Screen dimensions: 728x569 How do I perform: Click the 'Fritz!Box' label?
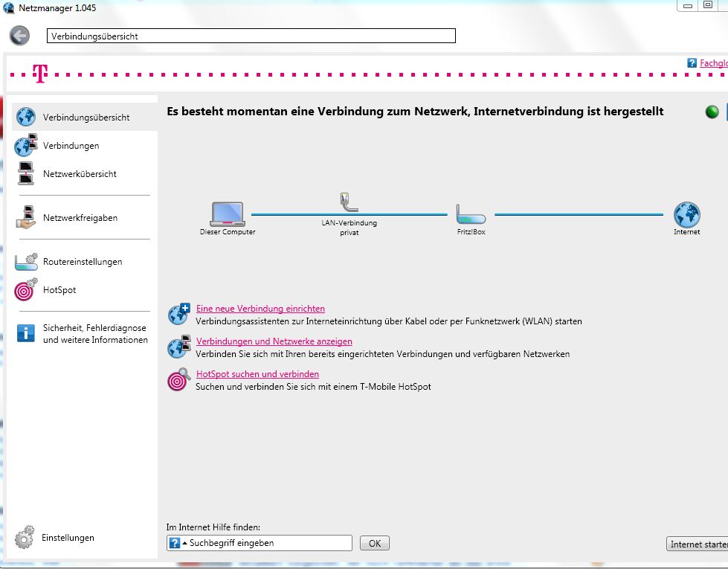point(471,232)
